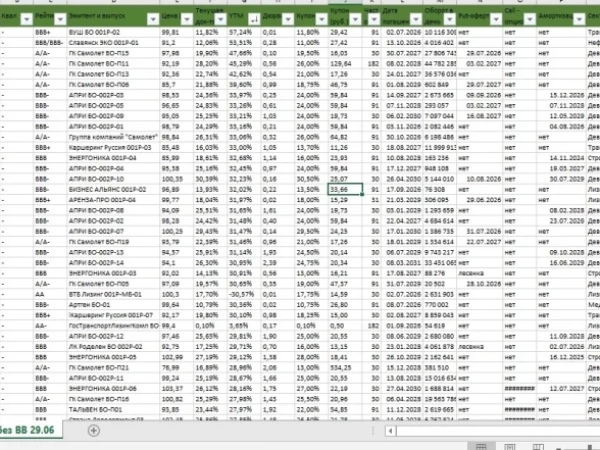Open the Дюрация column filter dropdown

287,19
